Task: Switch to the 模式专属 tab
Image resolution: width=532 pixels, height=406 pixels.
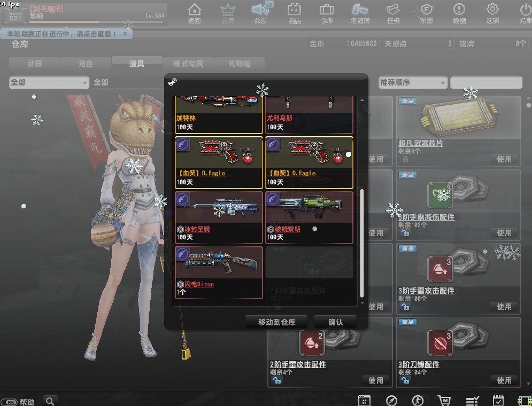Action: [188, 64]
